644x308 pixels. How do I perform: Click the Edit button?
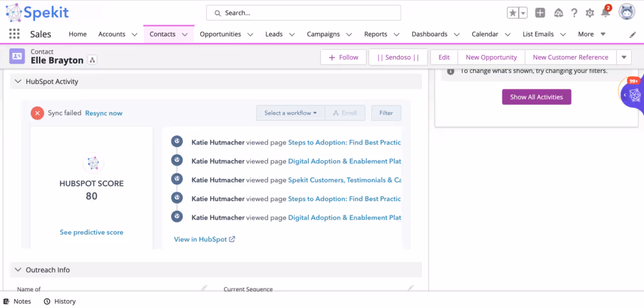(444, 57)
